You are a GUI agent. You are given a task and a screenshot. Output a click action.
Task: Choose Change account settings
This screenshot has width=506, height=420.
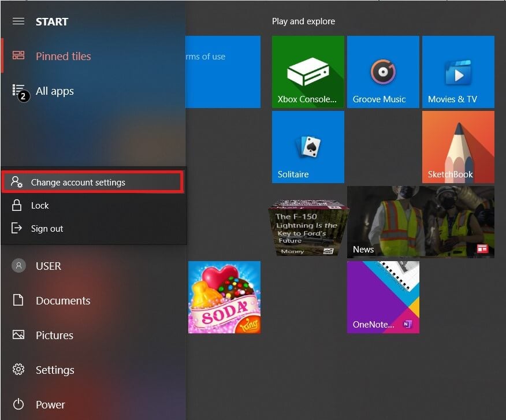93,183
